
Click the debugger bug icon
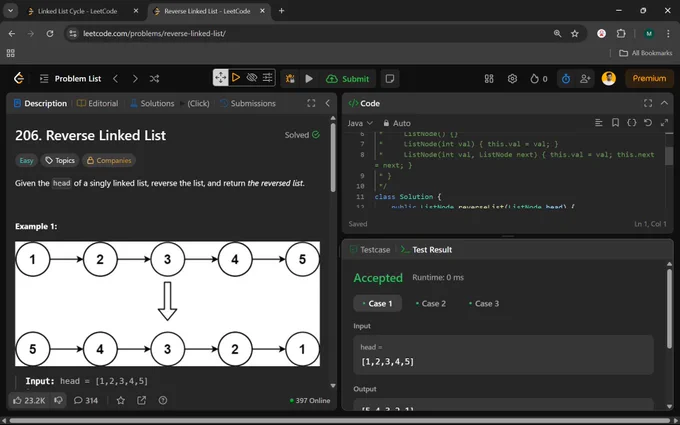point(290,78)
